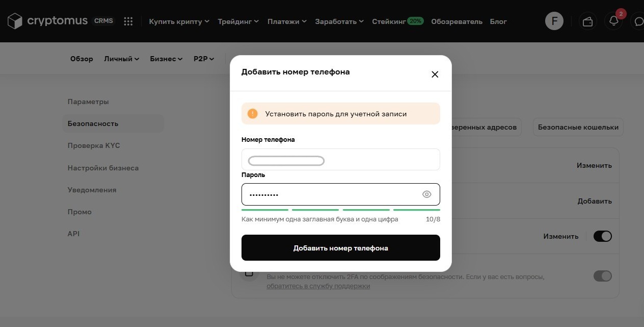The height and width of the screenshot is (327, 644).
Task: Click the orange warning icon in alert
Action: pyautogui.click(x=253, y=114)
